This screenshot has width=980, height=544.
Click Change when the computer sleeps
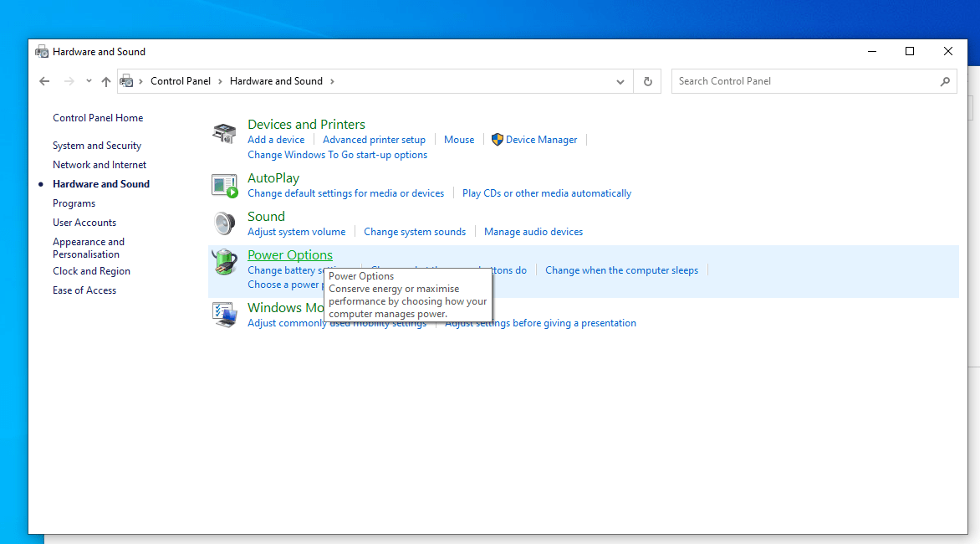click(621, 270)
